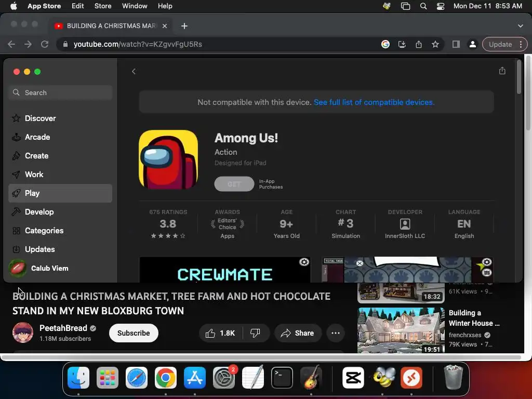Reload the YouTube page
Viewport: 532px width, 399px height.
[x=45, y=45]
